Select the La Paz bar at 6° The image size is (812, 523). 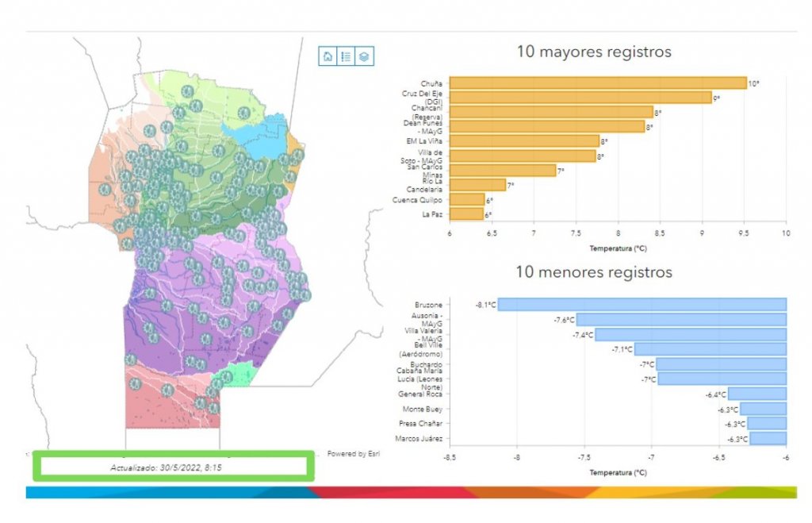pyautogui.click(x=466, y=214)
